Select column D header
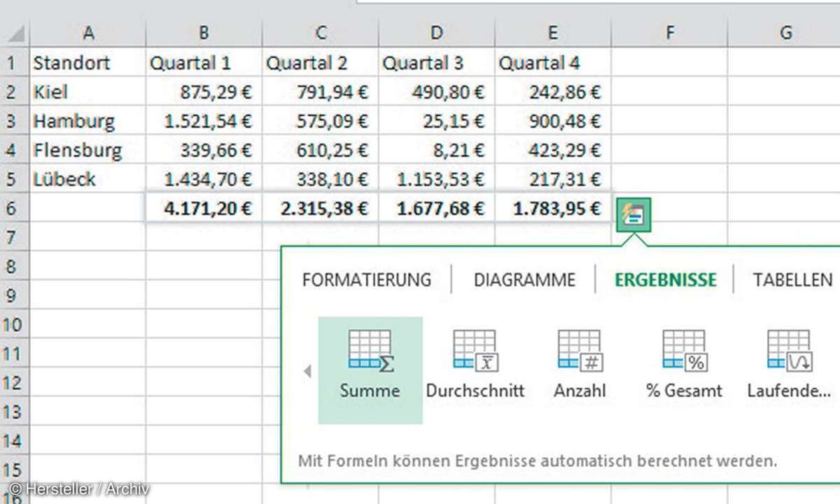 coord(436,32)
